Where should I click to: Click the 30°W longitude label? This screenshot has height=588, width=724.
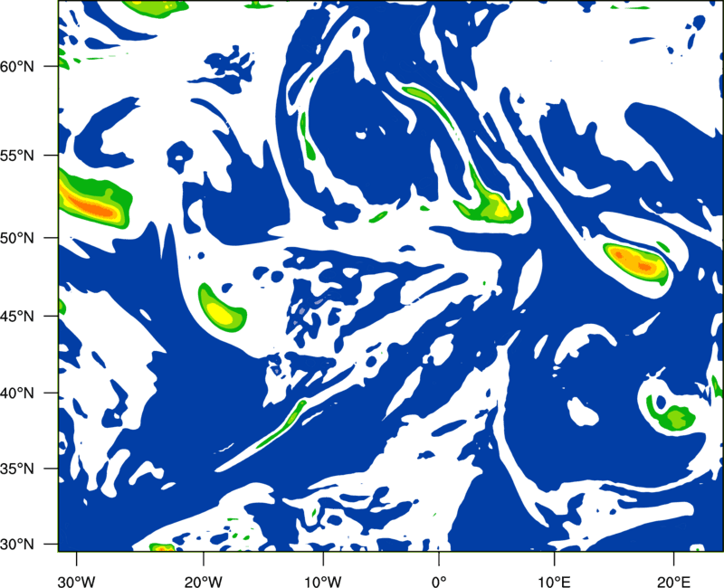click(77, 582)
